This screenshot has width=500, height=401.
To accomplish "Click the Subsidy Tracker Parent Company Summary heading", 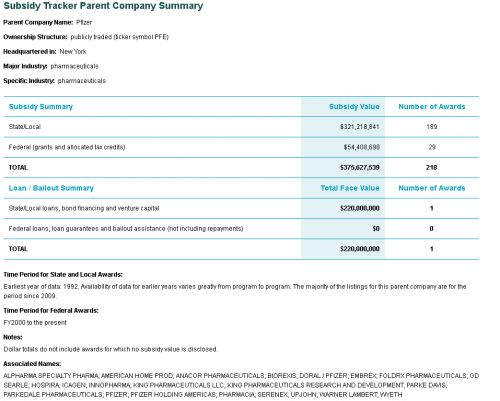I will tap(103, 6).
